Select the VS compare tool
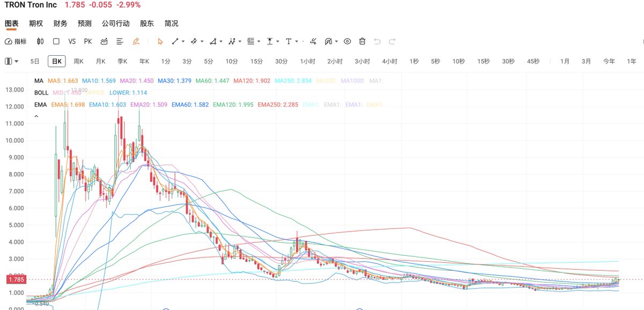This screenshot has width=644, height=310. point(72,41)
